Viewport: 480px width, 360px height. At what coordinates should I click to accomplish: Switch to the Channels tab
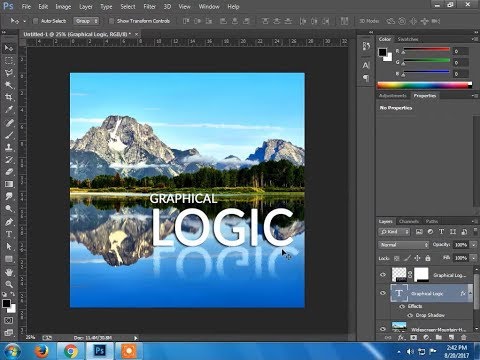point(409,221)
